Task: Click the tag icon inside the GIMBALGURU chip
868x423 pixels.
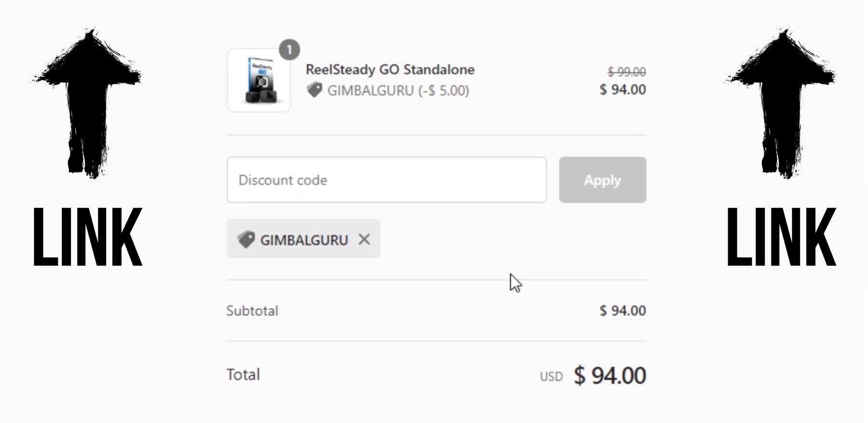Action: (x=246, y=239)
